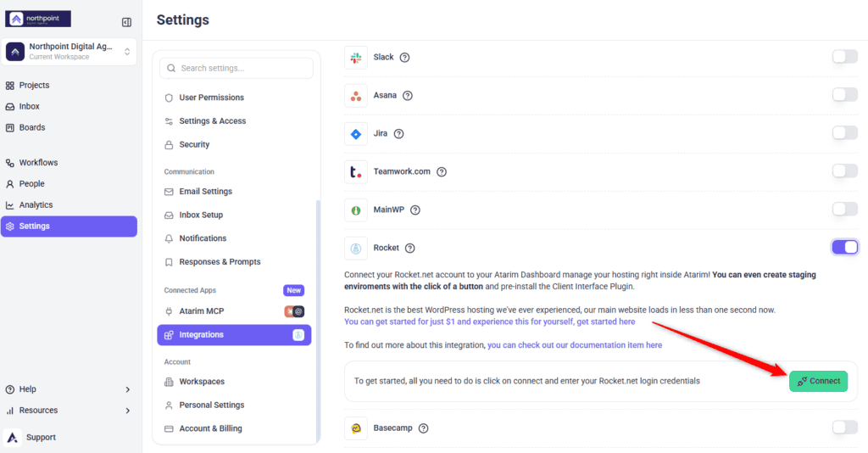Enable the Basecamp integration toggle
This screenshot has height=453, width=868.
click(x=845, y=428)
